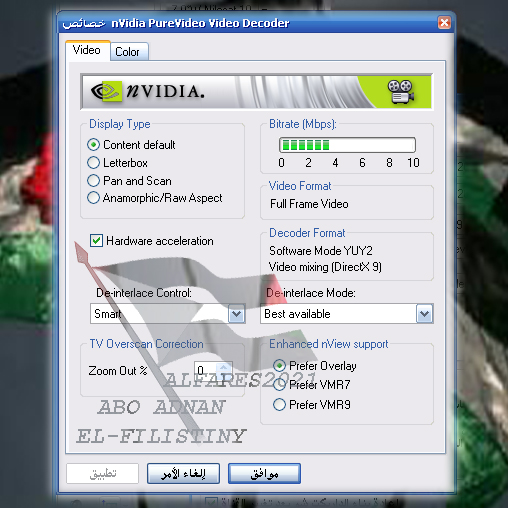
Task: Increase Zoom Out % with the up spinner
Action: [x=224, y=366]
